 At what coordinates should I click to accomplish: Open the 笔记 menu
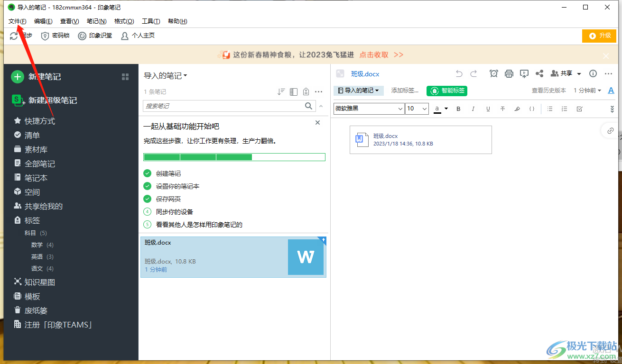coord(96,21)
